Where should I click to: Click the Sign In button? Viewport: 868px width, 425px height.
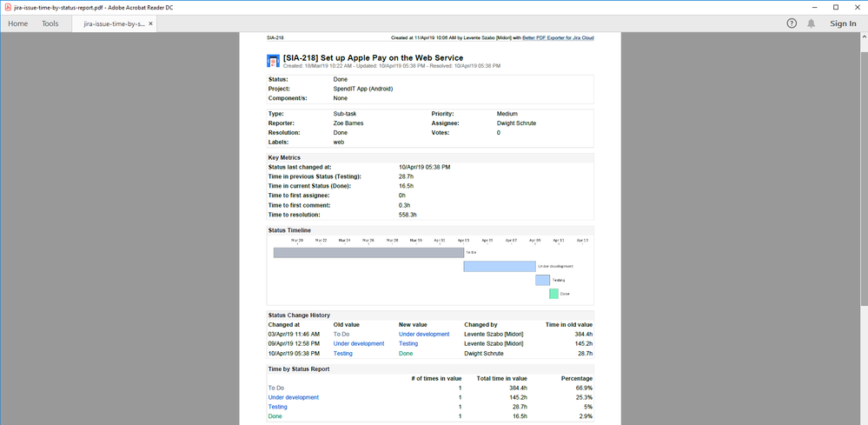coord(843,23)
